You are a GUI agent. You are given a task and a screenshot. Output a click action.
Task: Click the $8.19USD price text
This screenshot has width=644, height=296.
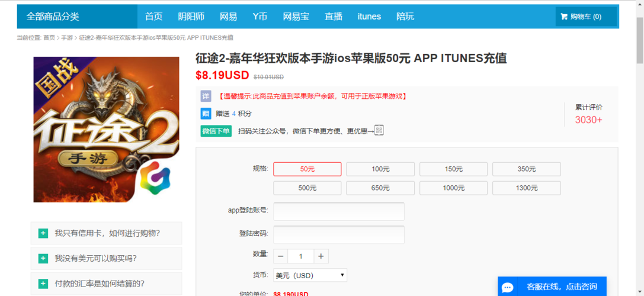pyautogui.click(x=222, y=75)
